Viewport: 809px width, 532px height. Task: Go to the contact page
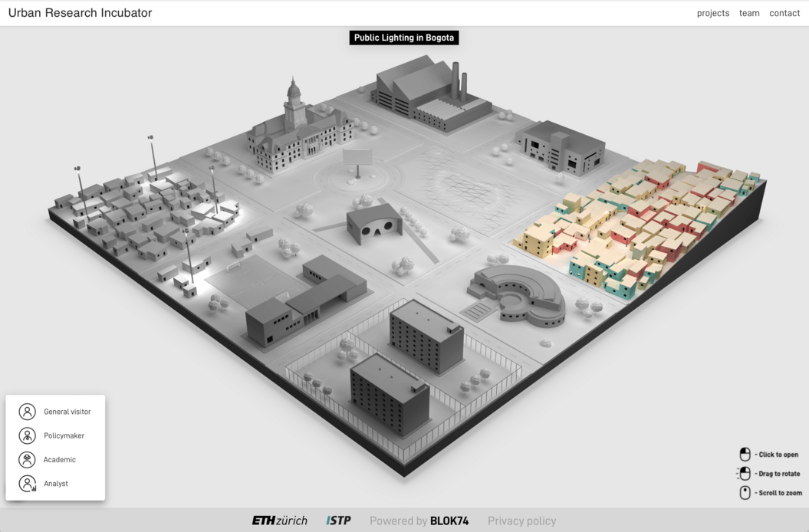click(784, 13)
